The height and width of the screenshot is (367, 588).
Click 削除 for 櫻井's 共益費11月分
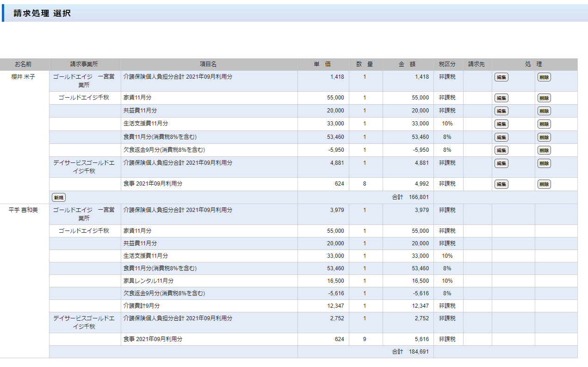click(544, 111)
